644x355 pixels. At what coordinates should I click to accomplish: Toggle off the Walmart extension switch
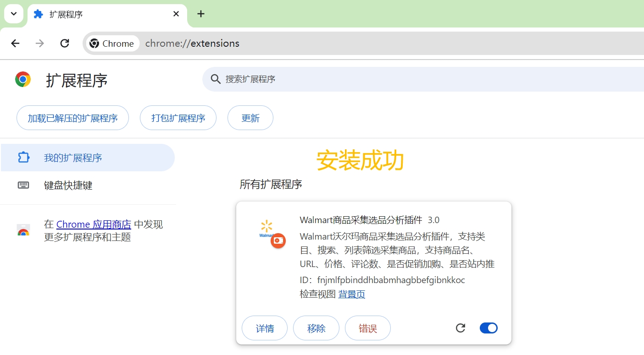pos(489,328)
